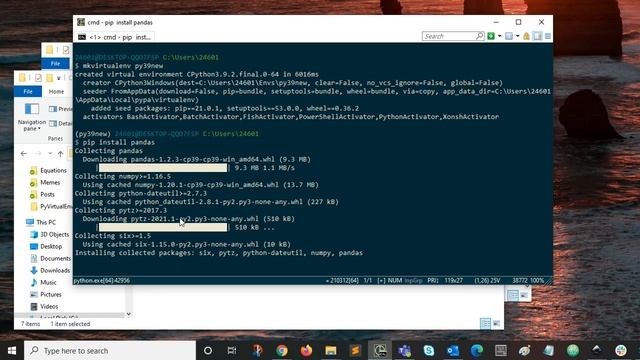Click the 119x27 console size status
The width and height of the screenshot is (640, 360).
pos(453,280)
